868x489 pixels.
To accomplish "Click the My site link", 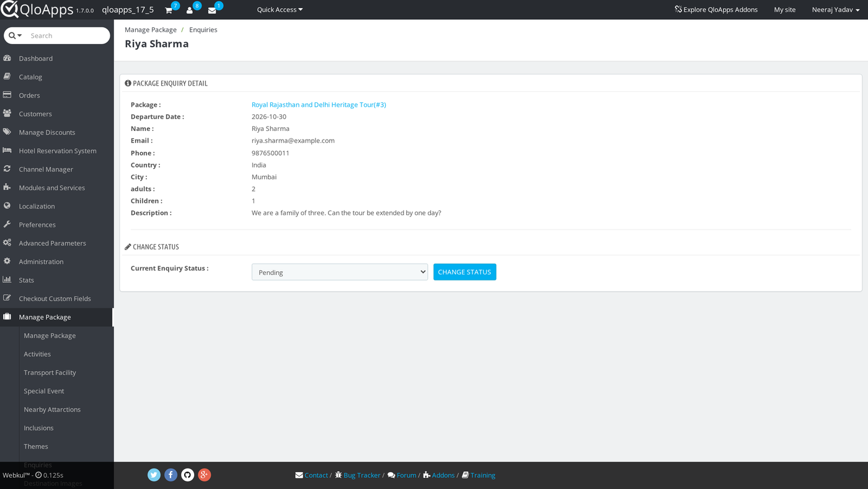I will click(785, 9).
